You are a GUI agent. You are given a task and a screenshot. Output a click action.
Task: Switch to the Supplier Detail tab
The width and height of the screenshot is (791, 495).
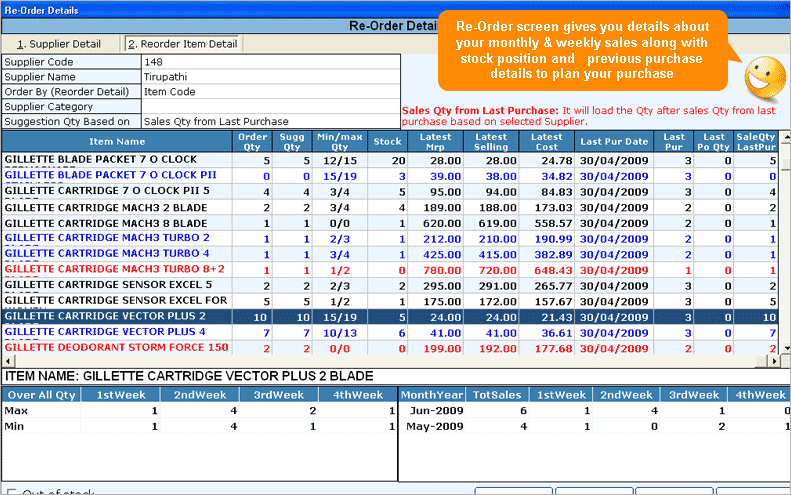[x=60, y=44]
